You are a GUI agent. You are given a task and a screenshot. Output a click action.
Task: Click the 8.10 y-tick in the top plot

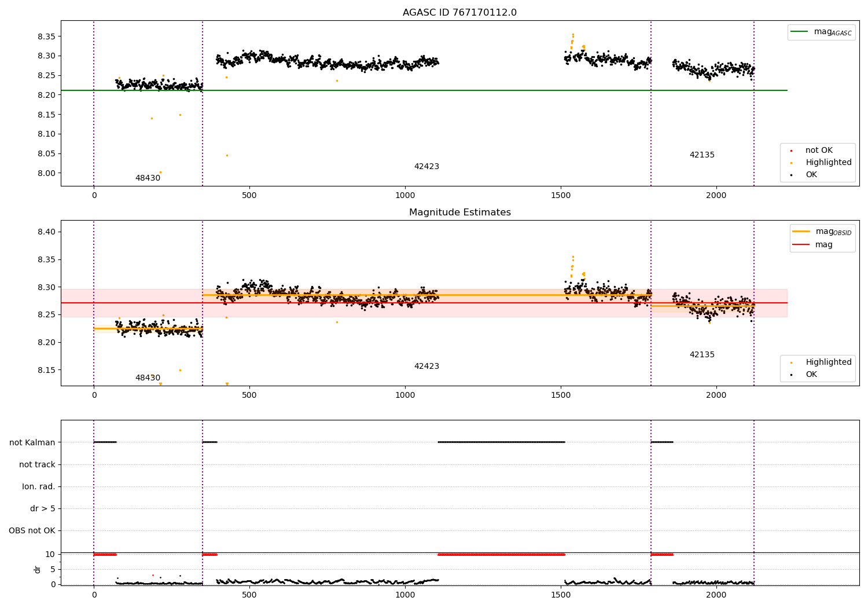46,134
